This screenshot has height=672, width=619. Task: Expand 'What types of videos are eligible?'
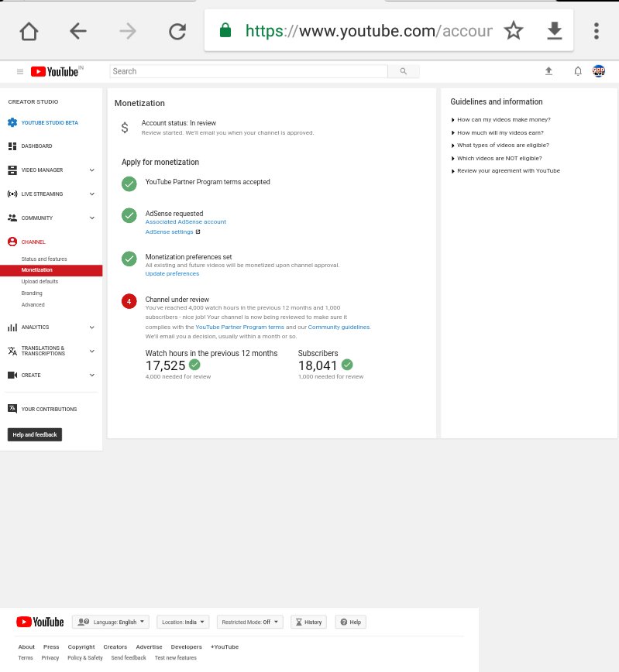(500, 146)
